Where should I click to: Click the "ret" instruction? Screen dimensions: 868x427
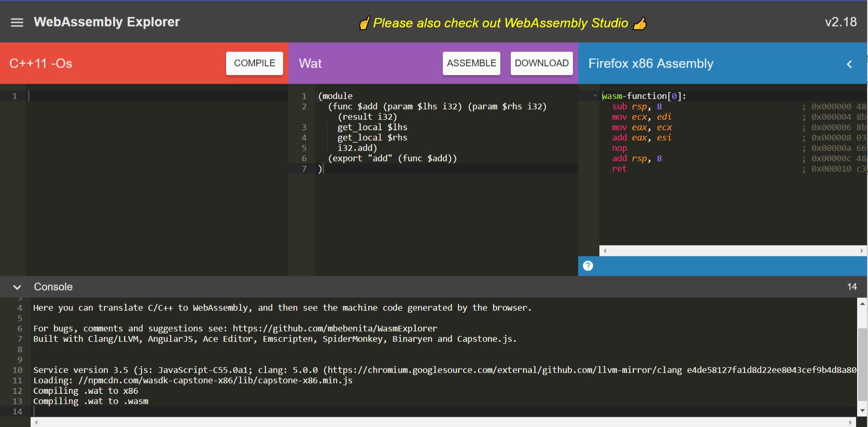pyautogui.click(x=619, y=169)
